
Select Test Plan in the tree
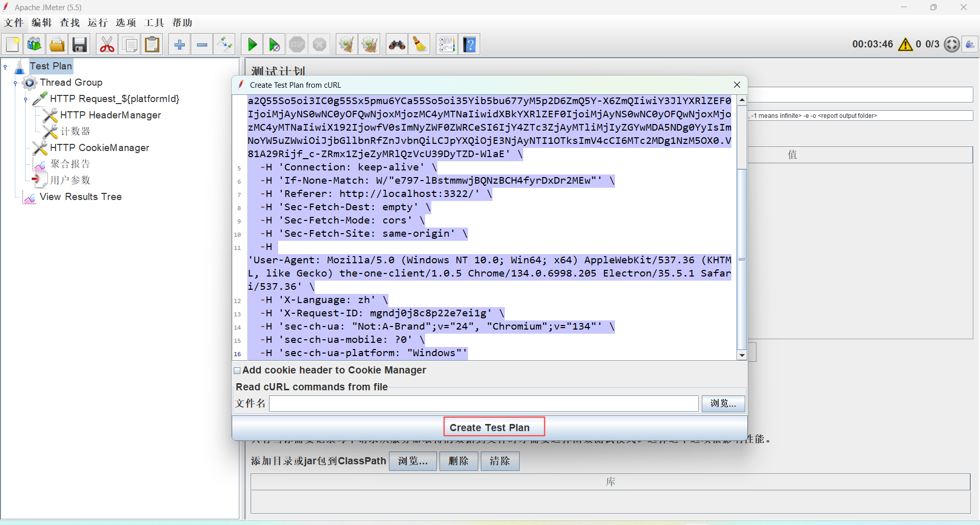[51, 66]
